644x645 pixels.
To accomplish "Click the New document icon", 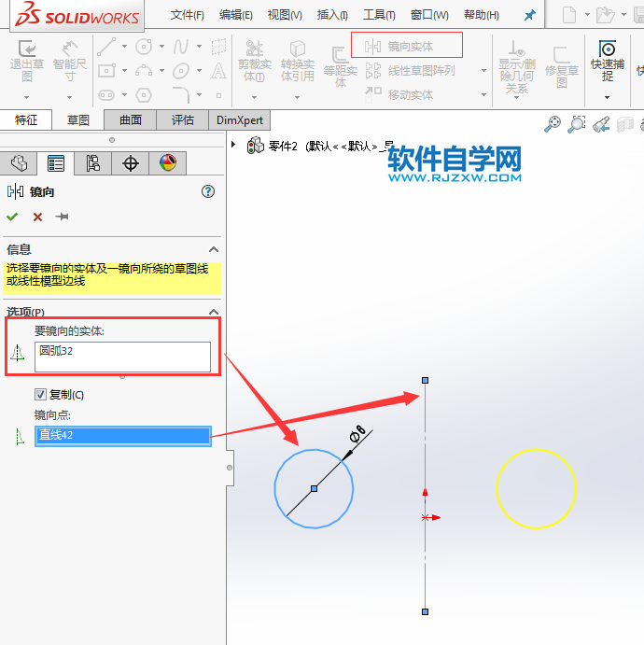I will [569, 15].
